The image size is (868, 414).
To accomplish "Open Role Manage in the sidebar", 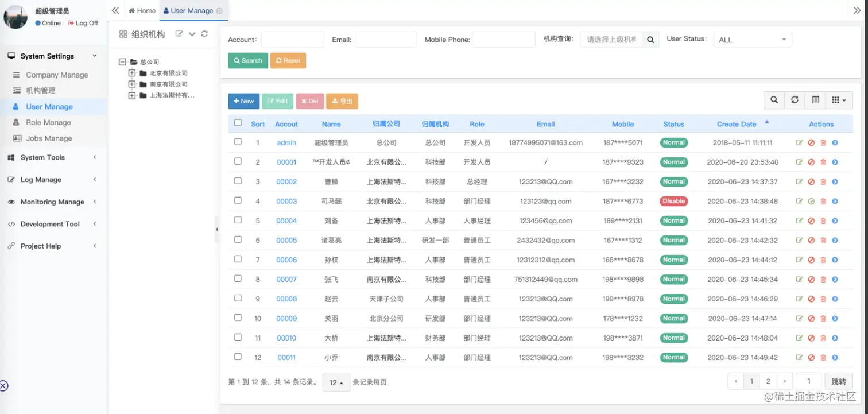I will coord(48,122).
